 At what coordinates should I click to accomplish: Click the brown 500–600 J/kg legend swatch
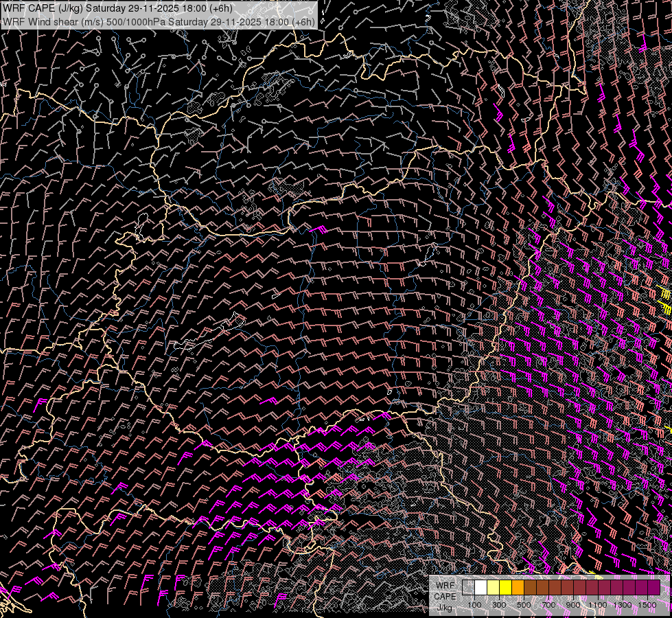530,588
